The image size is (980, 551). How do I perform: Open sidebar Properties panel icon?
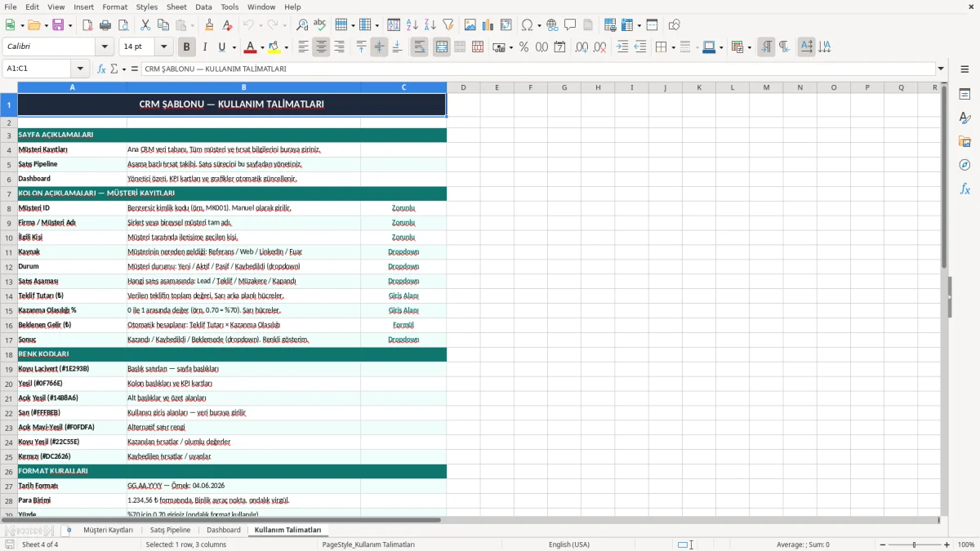964,95
